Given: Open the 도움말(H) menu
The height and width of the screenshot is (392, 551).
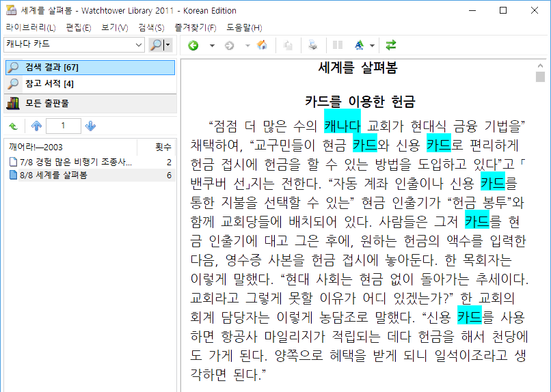Looking at the screenshot, I should coord(244,27).
